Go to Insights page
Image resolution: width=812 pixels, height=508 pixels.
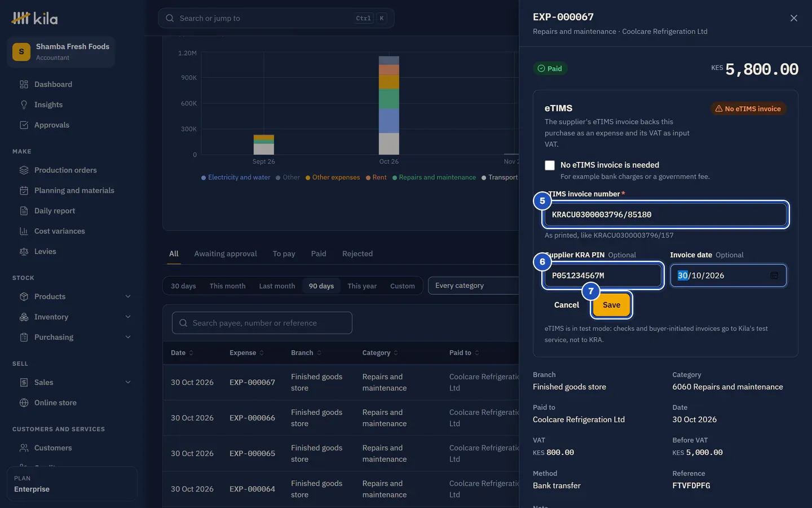(48, 104)
